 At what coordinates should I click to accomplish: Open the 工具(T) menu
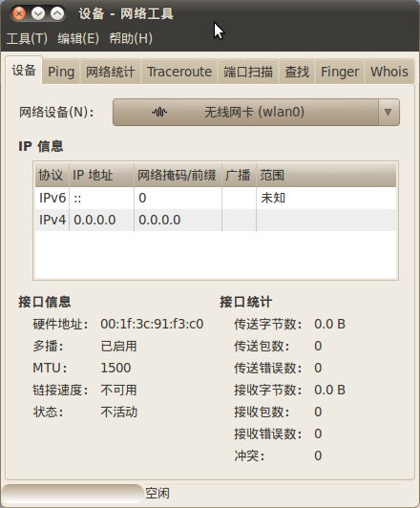(27, 38)
